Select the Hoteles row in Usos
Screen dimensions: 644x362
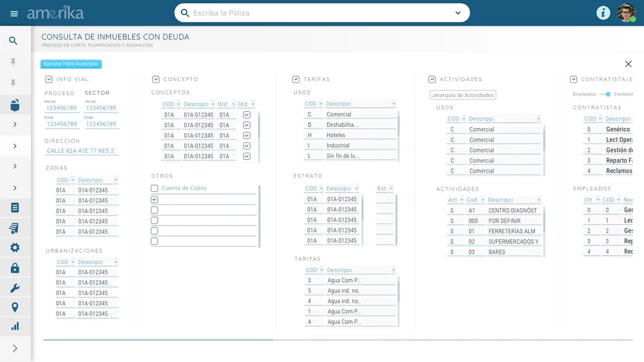pyautogui.click(x=350, y=135)
